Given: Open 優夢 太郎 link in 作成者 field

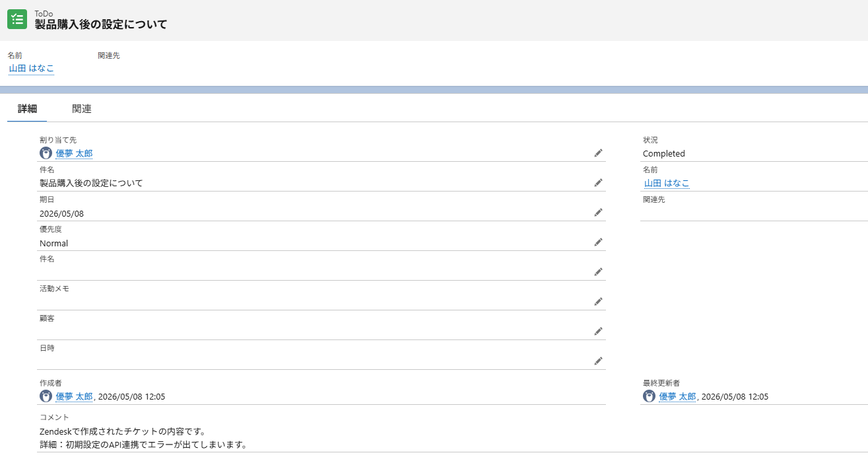Looking at the screenshot, I should (74, 396).
